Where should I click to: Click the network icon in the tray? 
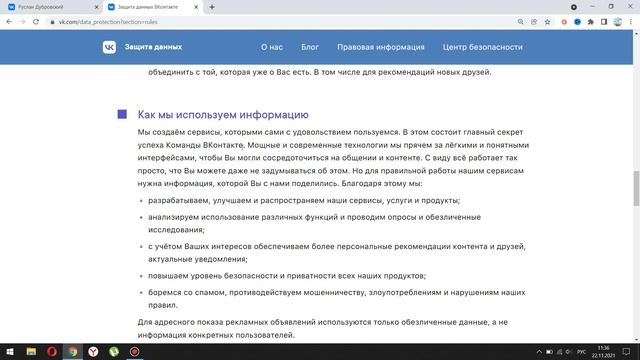(x=560, y=352)
